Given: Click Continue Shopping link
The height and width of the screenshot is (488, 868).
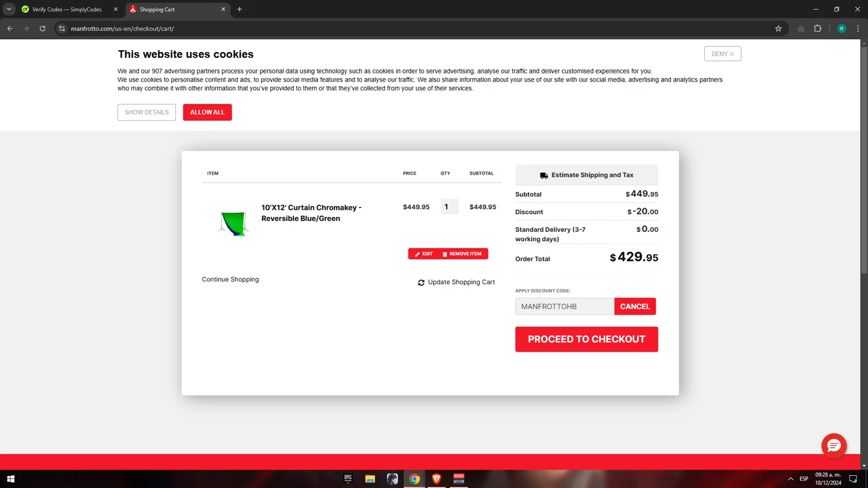Looking at the screenshot, I should point(230,279).
